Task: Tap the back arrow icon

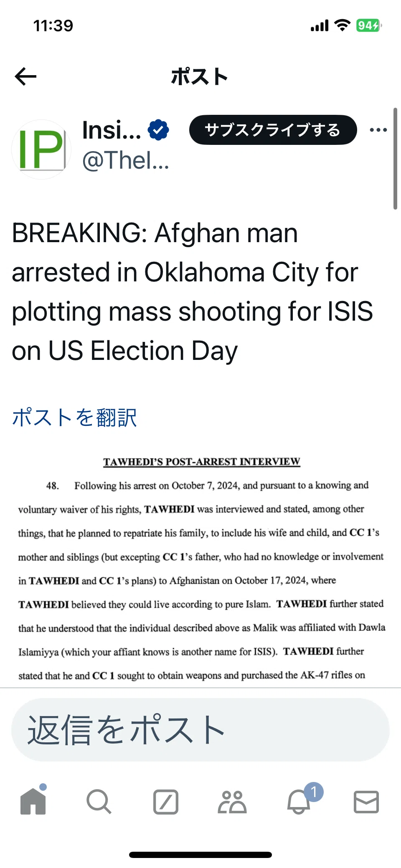Action: [25, 76]
